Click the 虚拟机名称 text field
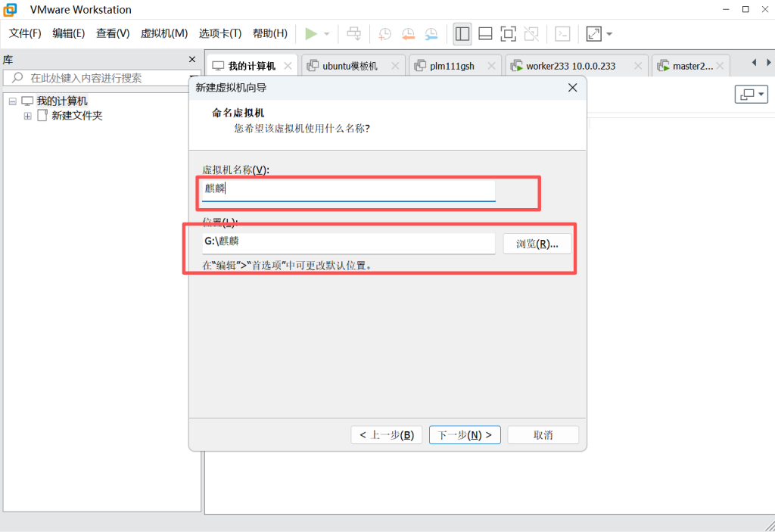The image size is (775, 532). coord(348,189)
